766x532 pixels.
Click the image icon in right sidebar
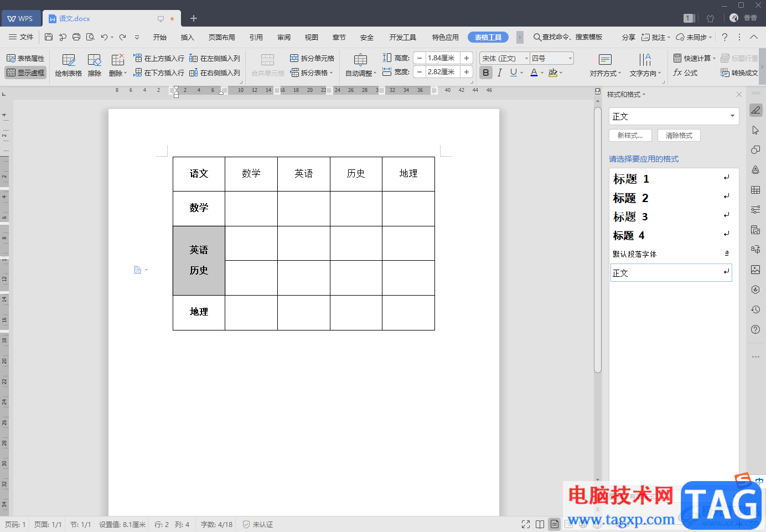(755, 270)
